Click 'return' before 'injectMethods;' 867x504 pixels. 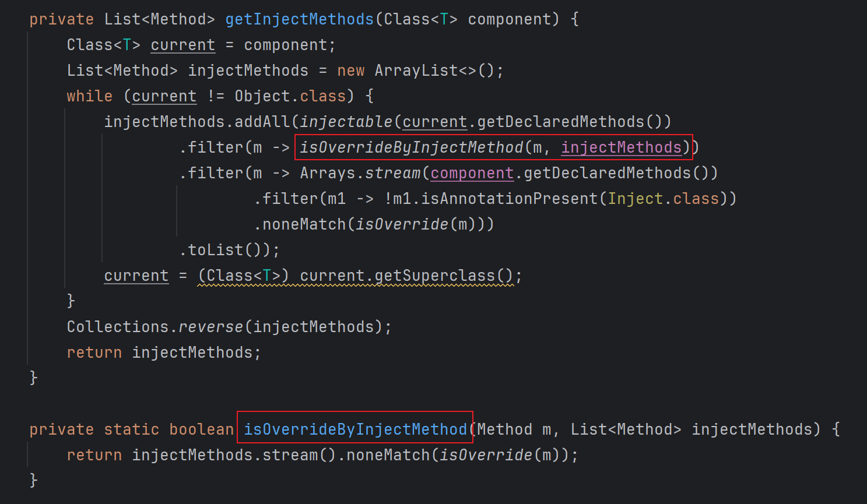click(94, 353)
